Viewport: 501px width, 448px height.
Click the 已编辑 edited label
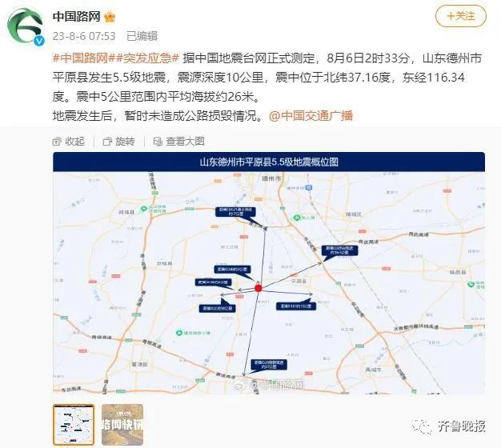click(142, 36)
